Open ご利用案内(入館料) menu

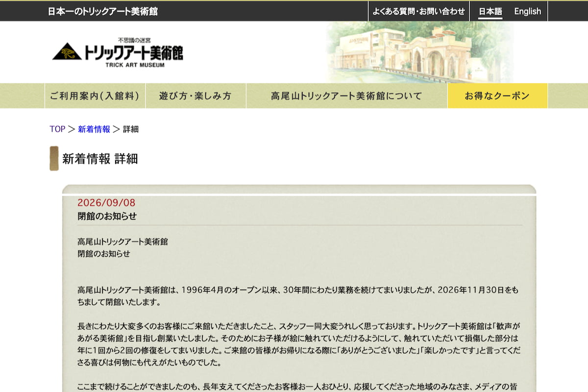tap(95, 96)
